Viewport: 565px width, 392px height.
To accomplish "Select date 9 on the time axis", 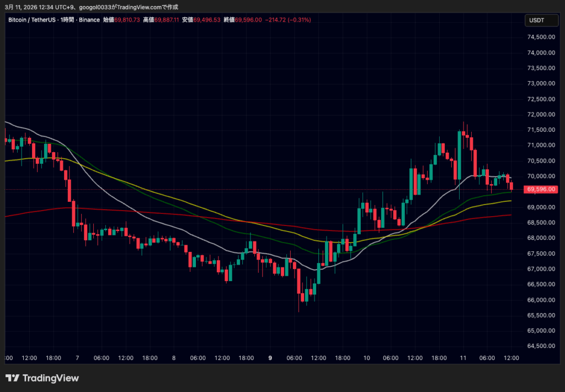I will click(x=270, y=358).
